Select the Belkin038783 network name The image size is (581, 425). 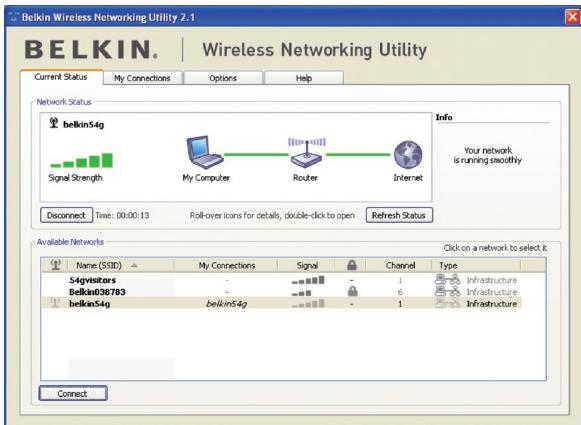(97, 292)
